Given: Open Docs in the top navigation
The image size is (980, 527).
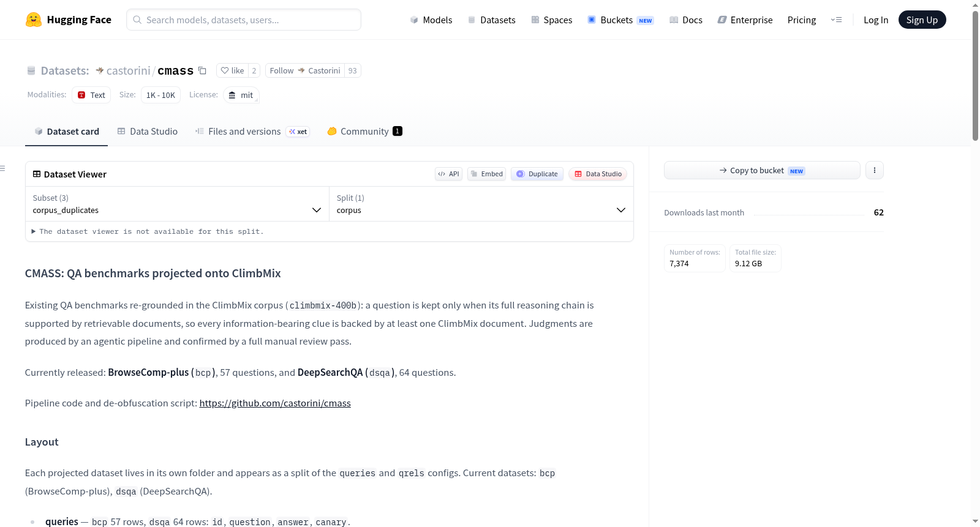Looking at the screenshot, I should coord(685,20).
